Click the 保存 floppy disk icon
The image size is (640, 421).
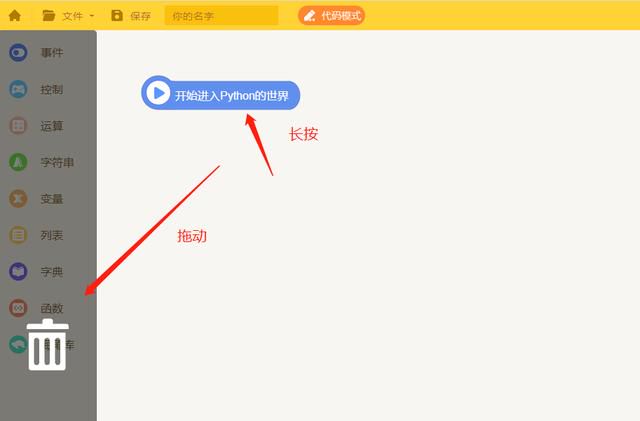point(117,16)
